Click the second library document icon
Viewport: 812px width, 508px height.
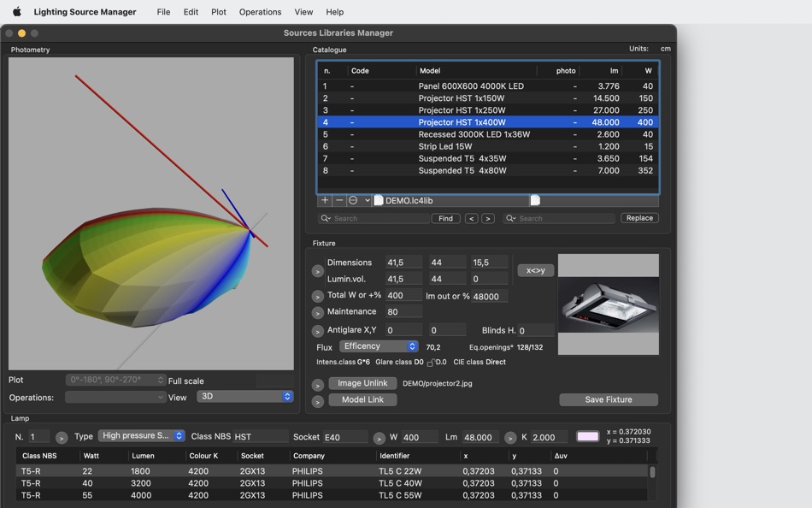(x=535, y=200)
